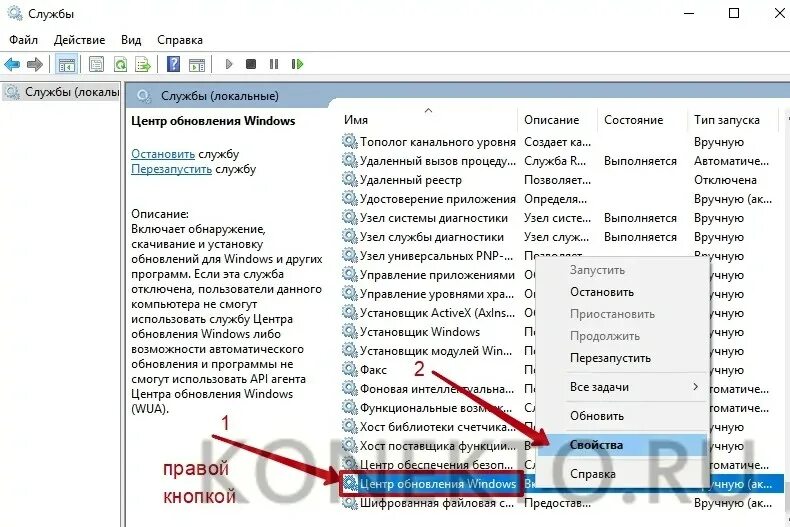The width and height of the screenshot is (790, 527).
Task: Click the Back arrow toolbar icon
Action: 12,64
